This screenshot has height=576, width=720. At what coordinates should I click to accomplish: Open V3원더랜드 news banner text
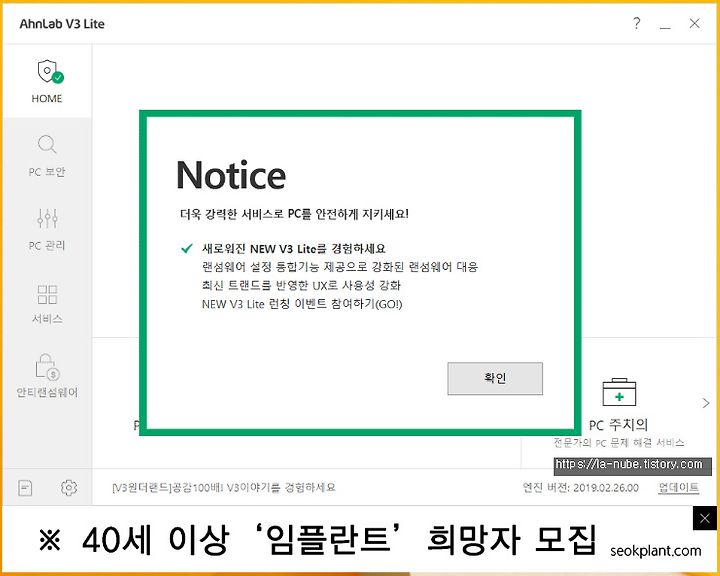[224, 487]
